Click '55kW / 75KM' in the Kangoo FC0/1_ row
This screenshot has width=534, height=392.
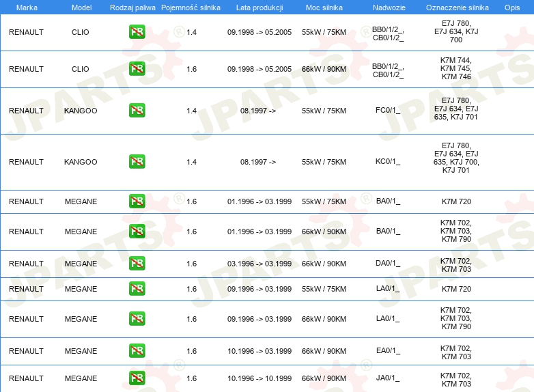point(324,111)
